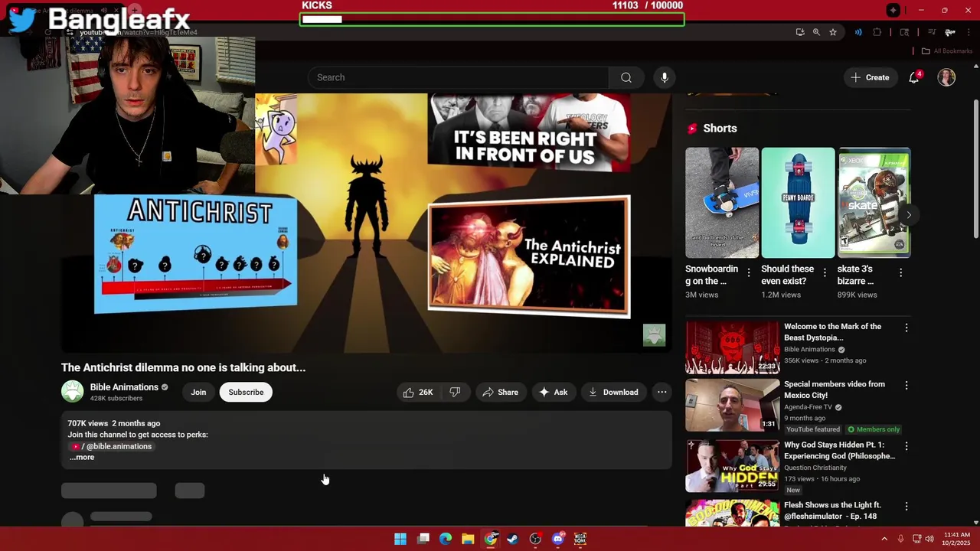Viewport: 980px width, 551px height.
Task: Open Task View from the taskbar
Action: tap(423, 539)
